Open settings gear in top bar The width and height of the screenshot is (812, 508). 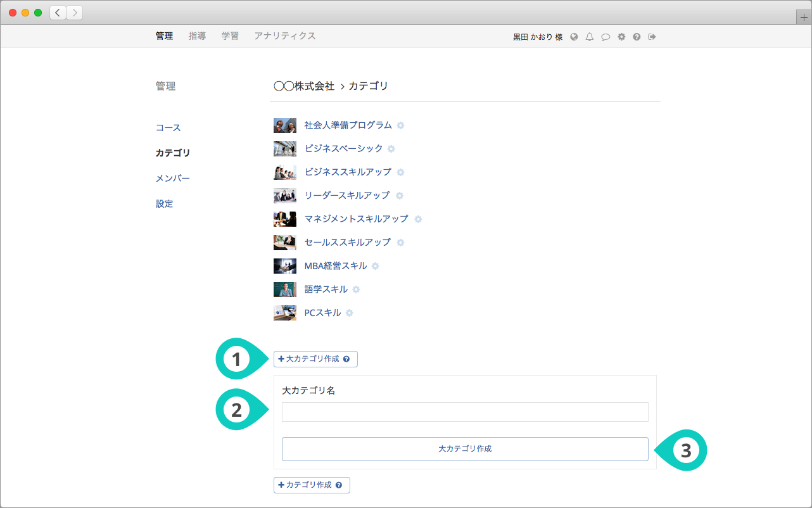coord(621,37)
